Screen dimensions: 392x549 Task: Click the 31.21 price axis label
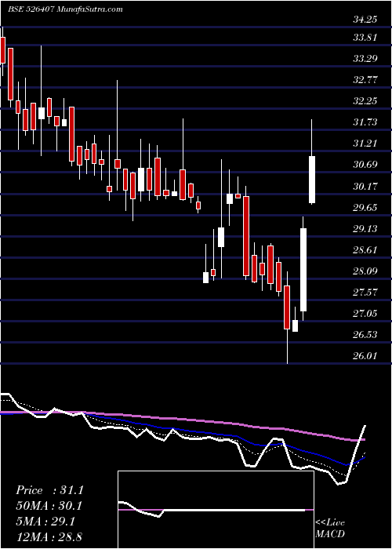point(365,144)
